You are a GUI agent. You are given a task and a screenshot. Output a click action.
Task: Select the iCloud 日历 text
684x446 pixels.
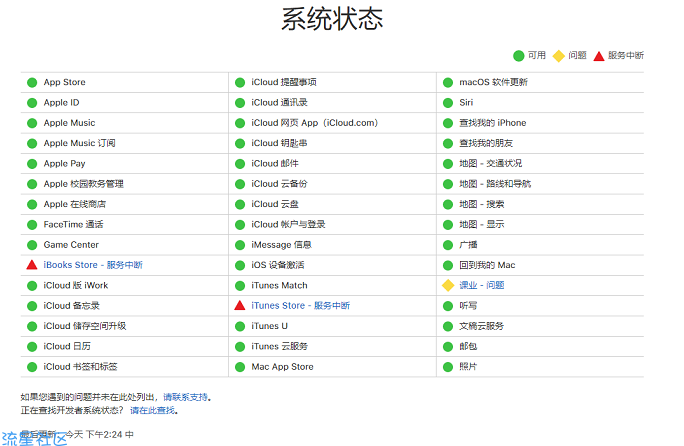point(67,346)
